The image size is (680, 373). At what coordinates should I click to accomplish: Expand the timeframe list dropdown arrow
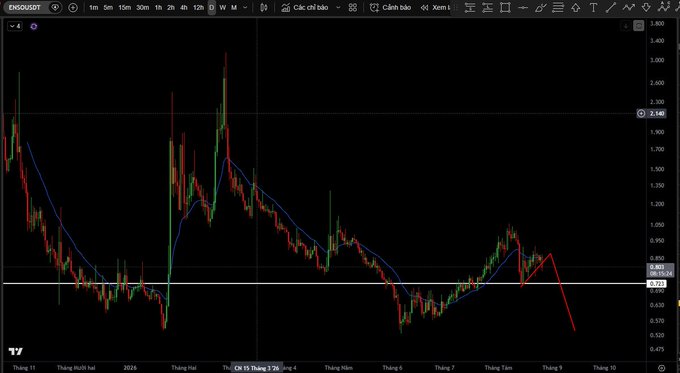coord(245,7)
